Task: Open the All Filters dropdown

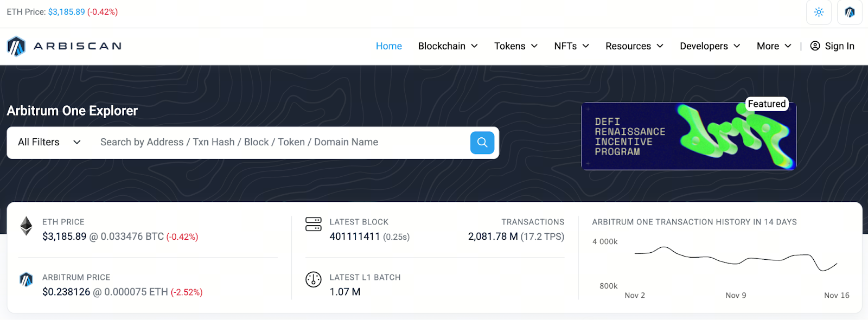Action: pyautogui.click(x=49, y=142)
